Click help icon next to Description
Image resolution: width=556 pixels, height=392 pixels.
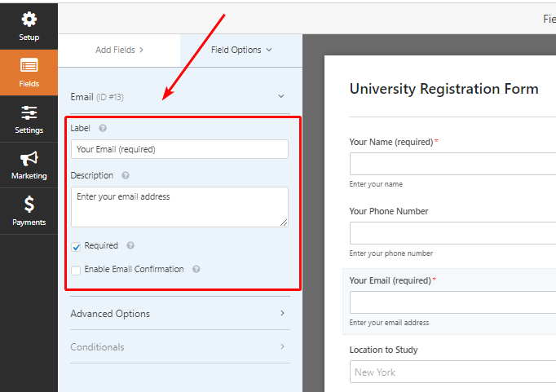pos(126,175)
